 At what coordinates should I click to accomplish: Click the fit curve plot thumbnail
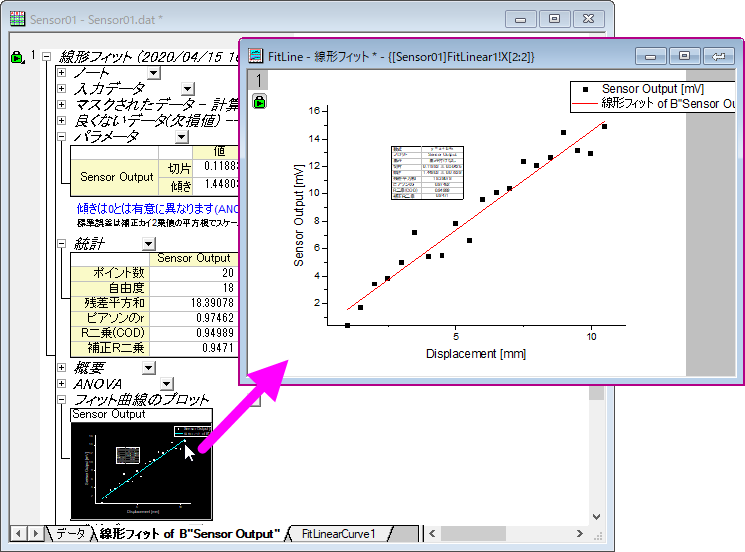point(142,471)
